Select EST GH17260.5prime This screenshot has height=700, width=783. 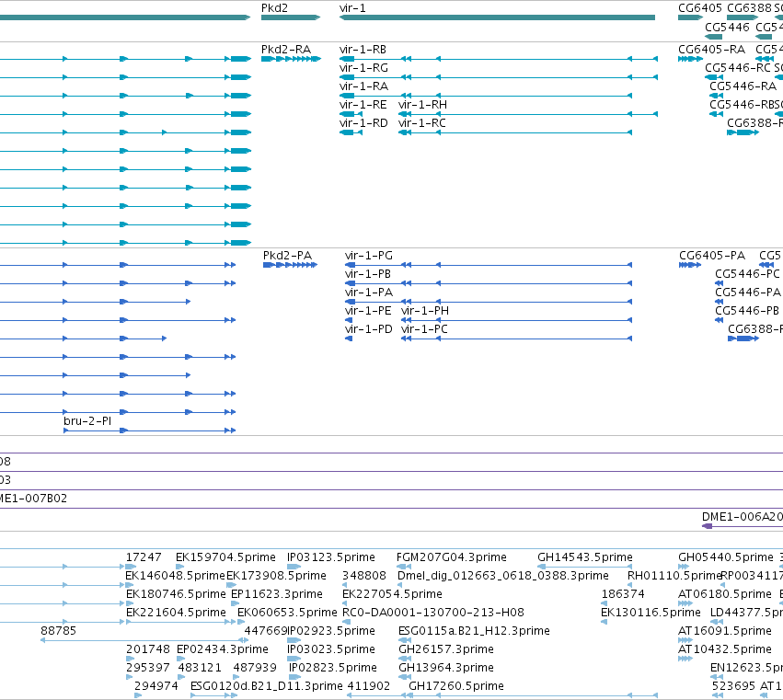456,687
